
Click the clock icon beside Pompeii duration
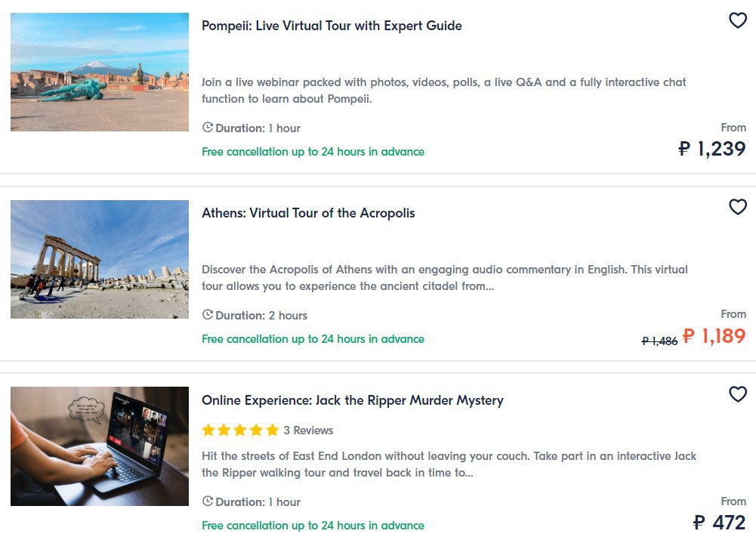tap(208, 128)
